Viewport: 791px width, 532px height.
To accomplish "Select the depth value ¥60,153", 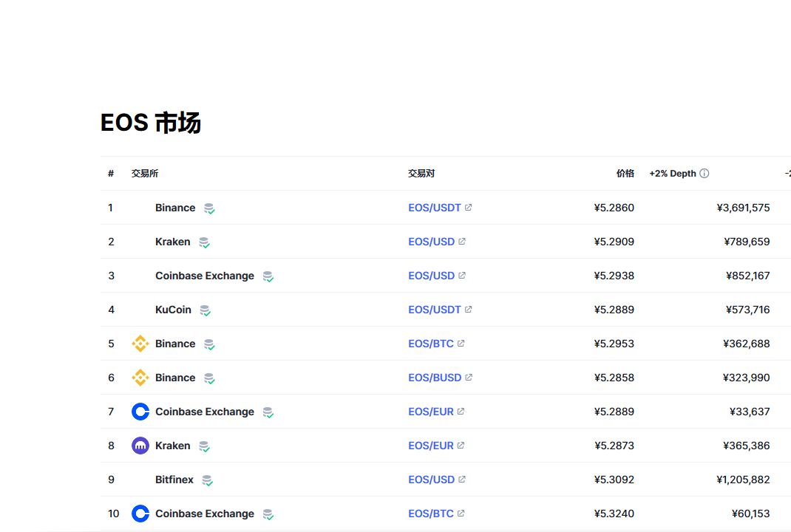I will coord(750,514).
